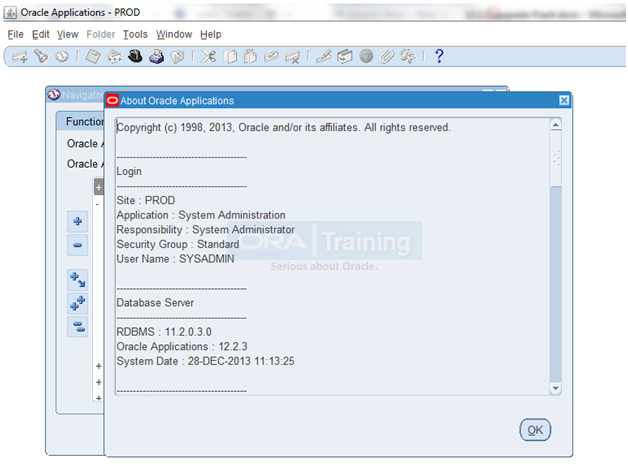
Task: Expand the bottom plus node in Navigator tree
Action: [x=99, y=398]
